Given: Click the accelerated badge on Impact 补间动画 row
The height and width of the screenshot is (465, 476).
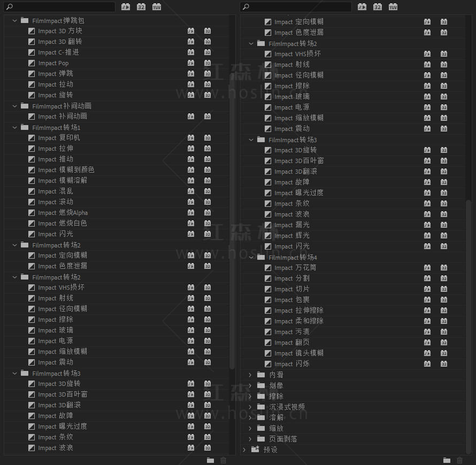Looking at the screenshot, I should [x=191, y=117].
